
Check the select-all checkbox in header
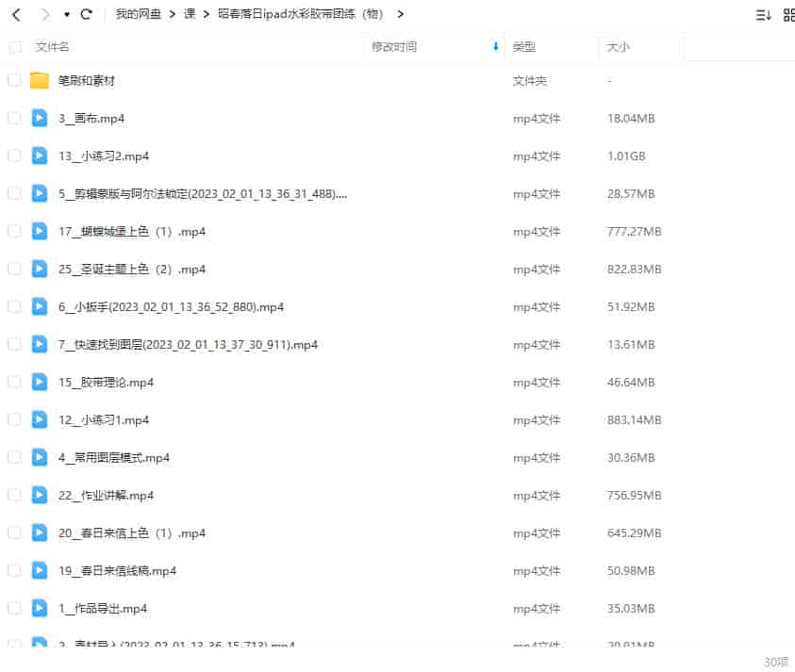14,46
